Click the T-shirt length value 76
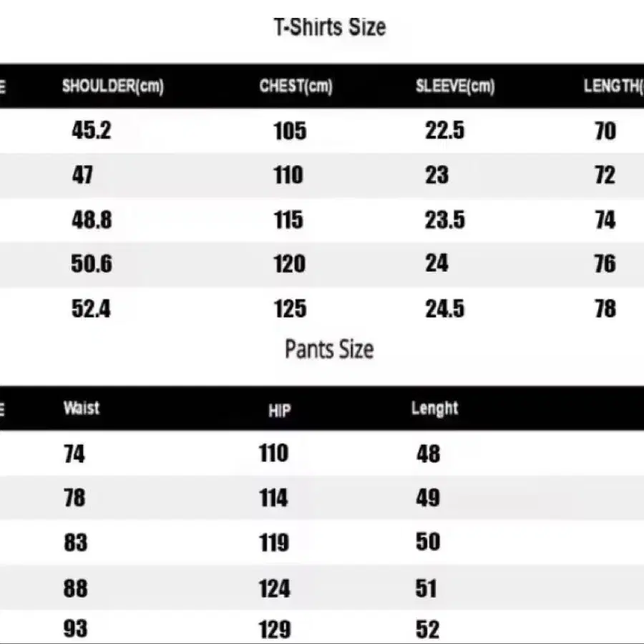Image resolution: width=644 pixels, height=644 pixels. 605,263
